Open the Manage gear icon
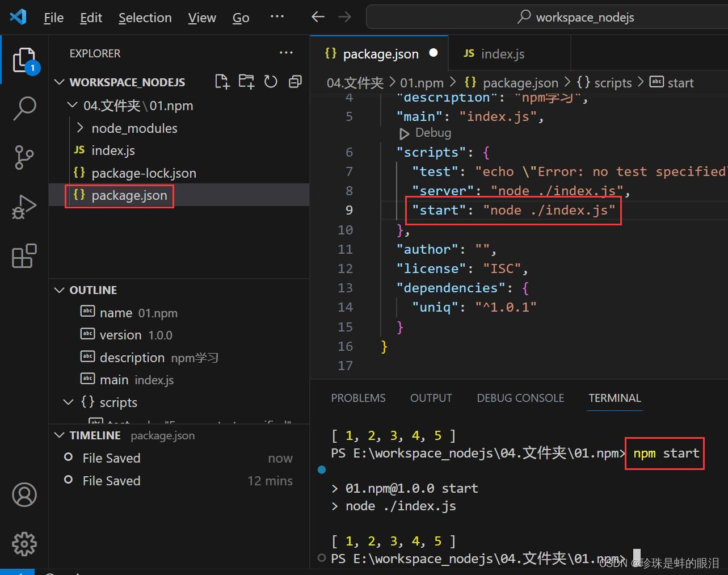 point(24,544)
